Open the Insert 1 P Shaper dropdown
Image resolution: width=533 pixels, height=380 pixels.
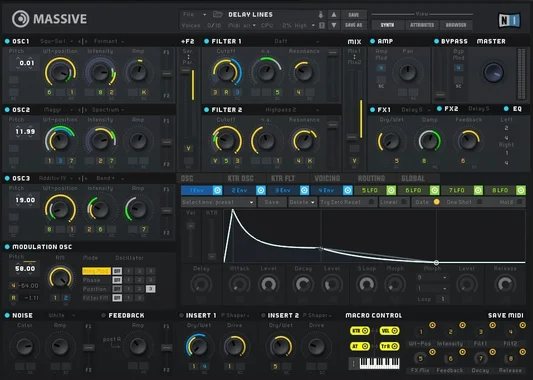point(235,315)
